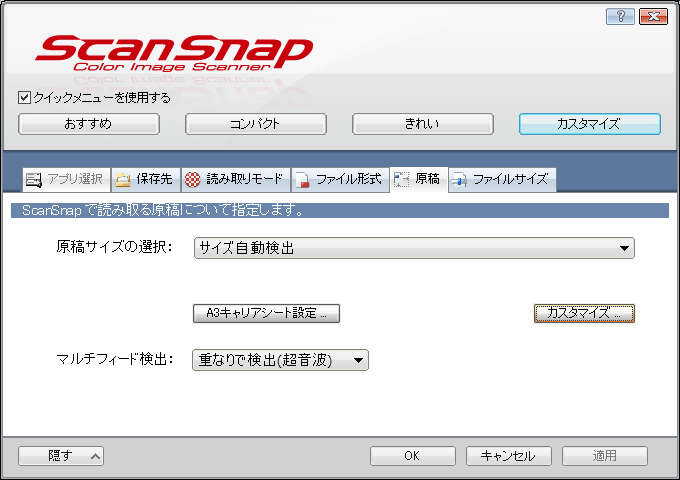
Task: Choose the コンパクト profile button
Action: tap(256, 124)
